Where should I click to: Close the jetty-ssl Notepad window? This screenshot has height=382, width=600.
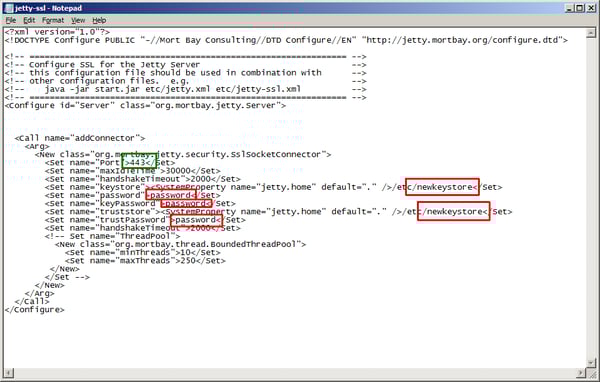[x=590, y=8]
